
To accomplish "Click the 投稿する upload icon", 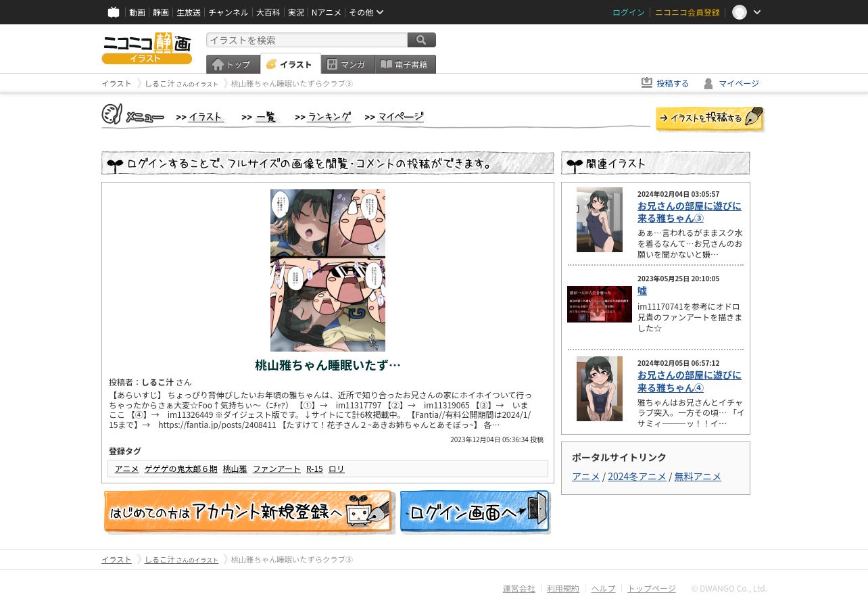I will tap(647, 82).
